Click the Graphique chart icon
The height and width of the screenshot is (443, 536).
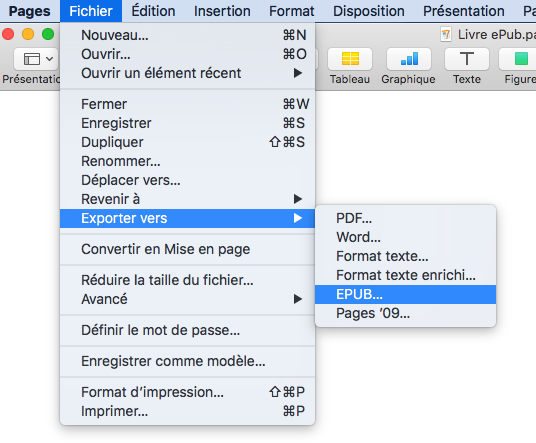click(409, 59)
